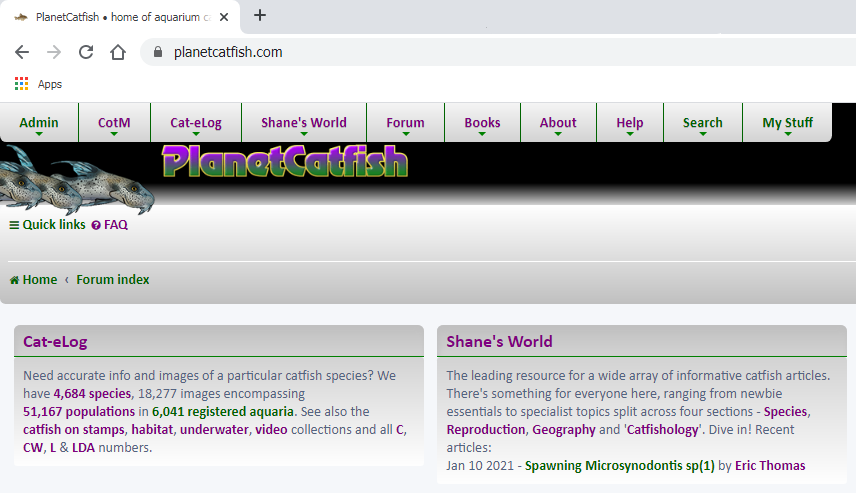This screenshot has width=856, height=493.
Task: Open the FAQ link
Action: pos(116,225)
